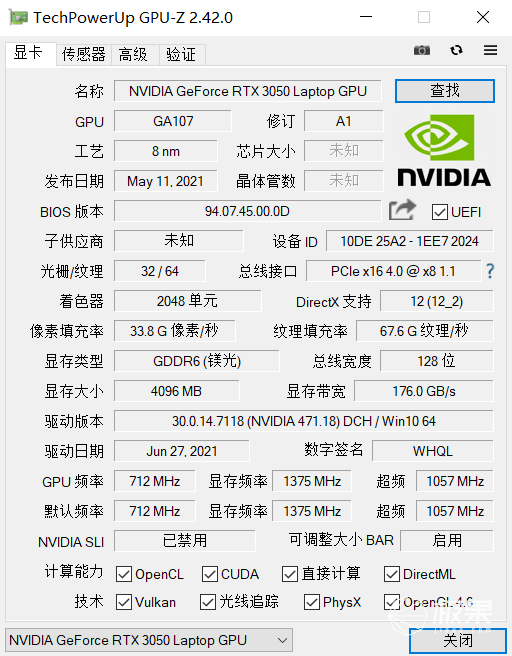Switch to the 验证 tab

[182, 55]
